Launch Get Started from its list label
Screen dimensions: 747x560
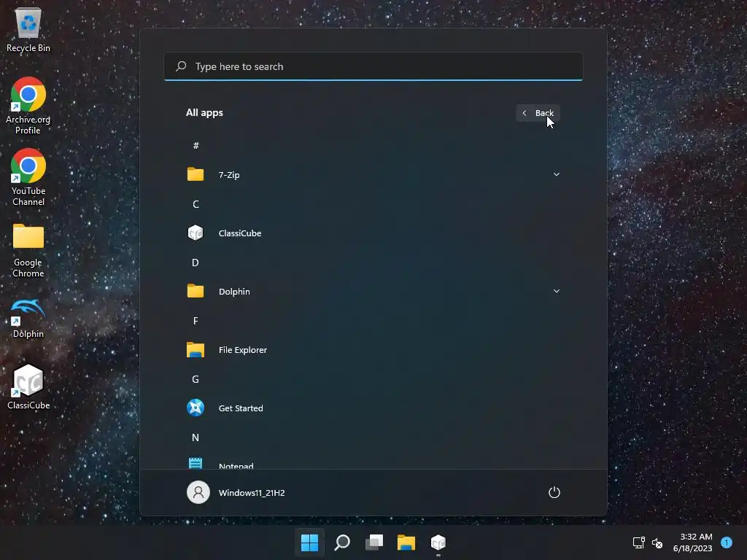point(241,408)
